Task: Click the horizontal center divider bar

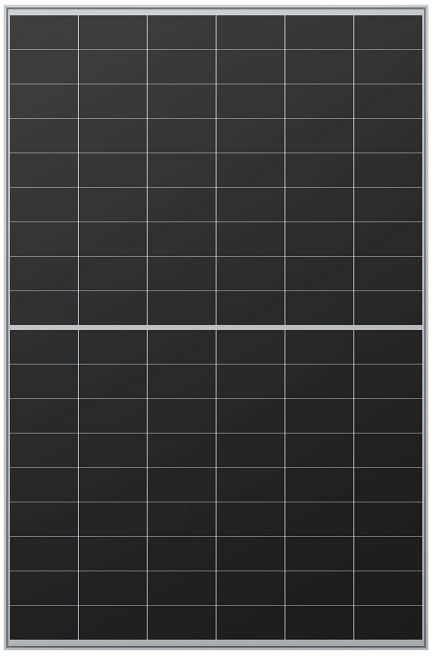Action: [216, 327]
